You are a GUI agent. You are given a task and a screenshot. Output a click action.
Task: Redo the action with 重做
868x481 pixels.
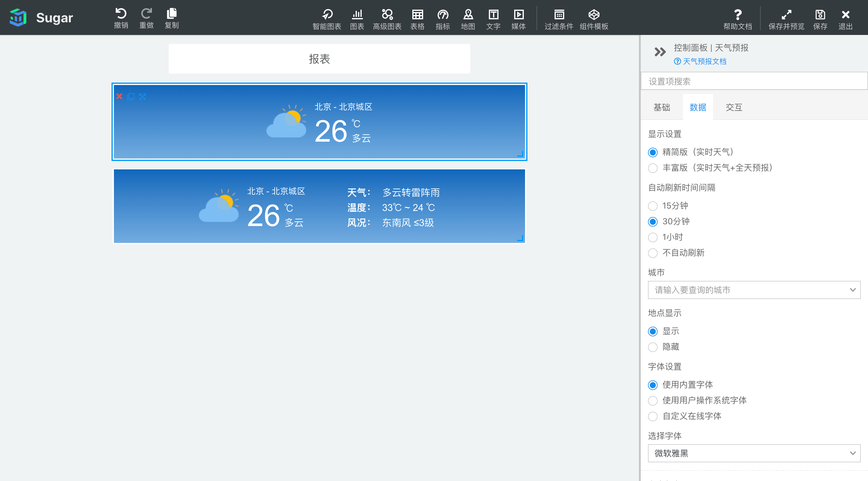146,18
